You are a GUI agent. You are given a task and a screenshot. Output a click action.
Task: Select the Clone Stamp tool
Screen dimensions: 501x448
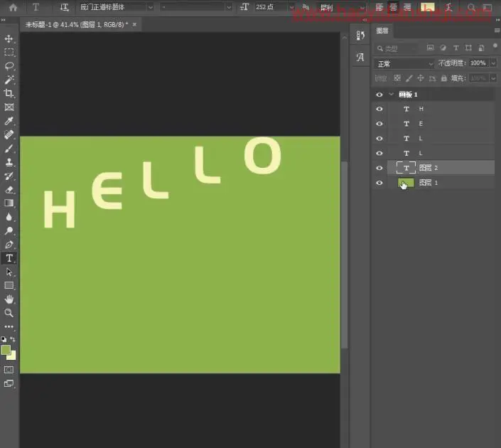[x=9, y=162]
